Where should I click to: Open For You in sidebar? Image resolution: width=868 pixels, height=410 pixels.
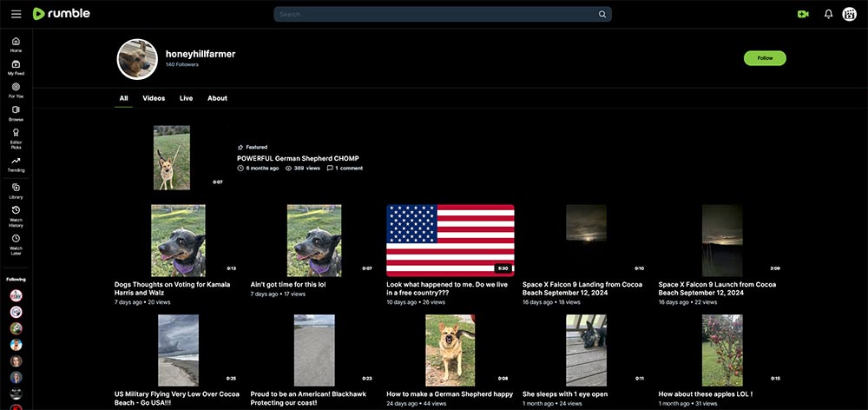point(16,90)
